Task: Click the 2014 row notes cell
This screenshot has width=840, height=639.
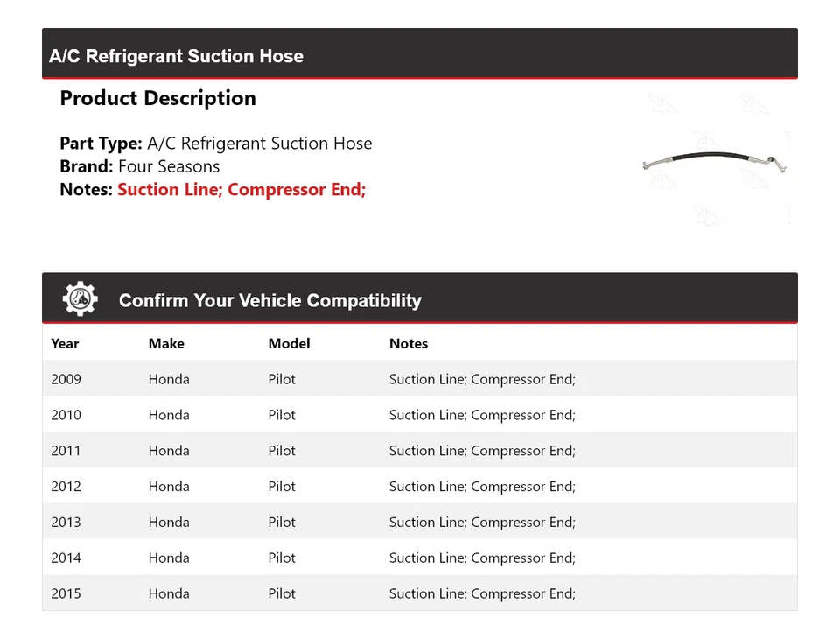Action: 482,558
